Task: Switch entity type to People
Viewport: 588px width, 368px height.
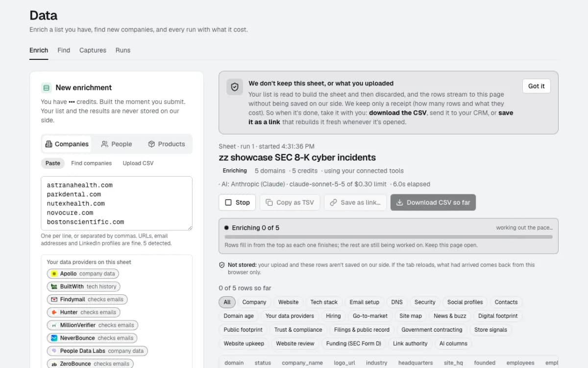Action: coord(117,144)
